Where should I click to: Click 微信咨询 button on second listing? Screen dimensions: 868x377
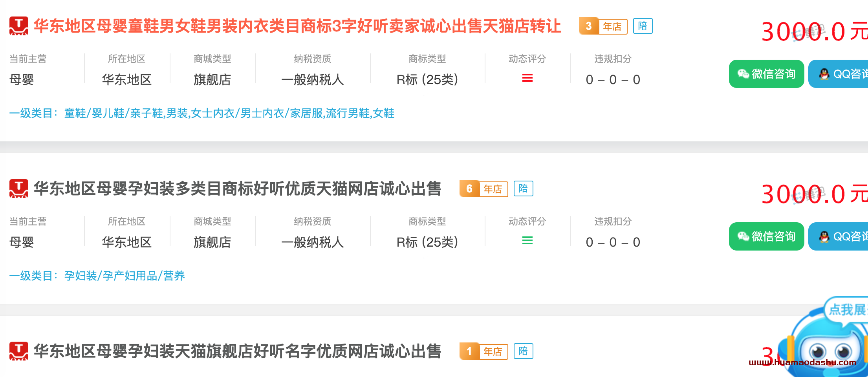pos(766,236)
